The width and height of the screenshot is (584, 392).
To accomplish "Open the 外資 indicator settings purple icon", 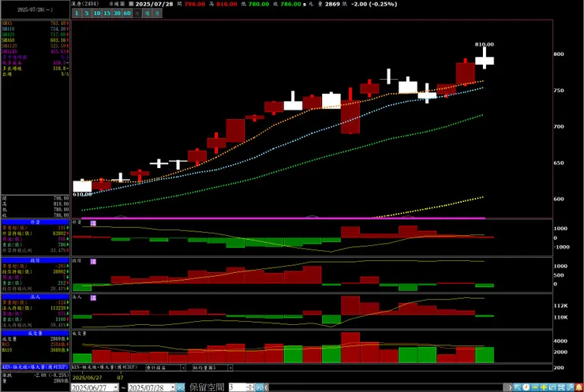I will pyautogui.click(x=93, y=223).
